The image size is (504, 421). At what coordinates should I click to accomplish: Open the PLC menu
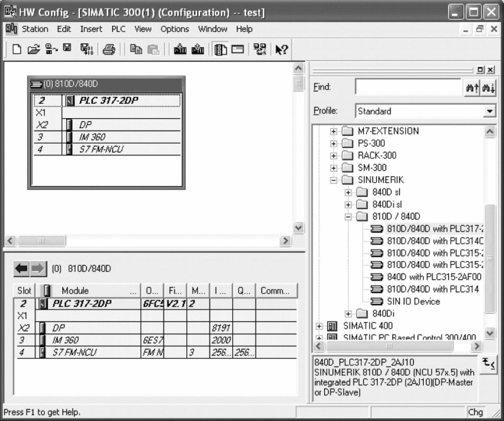[x=119, y=29]
